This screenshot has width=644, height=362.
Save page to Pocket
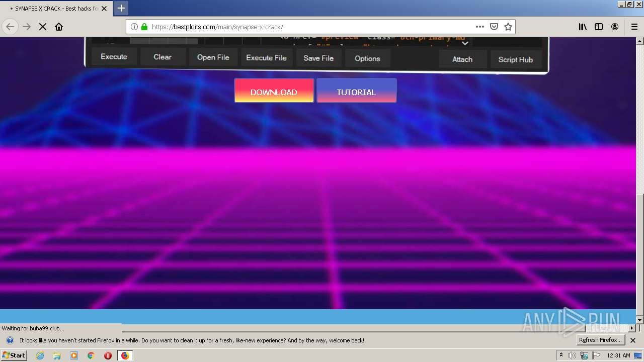[494, 27]
